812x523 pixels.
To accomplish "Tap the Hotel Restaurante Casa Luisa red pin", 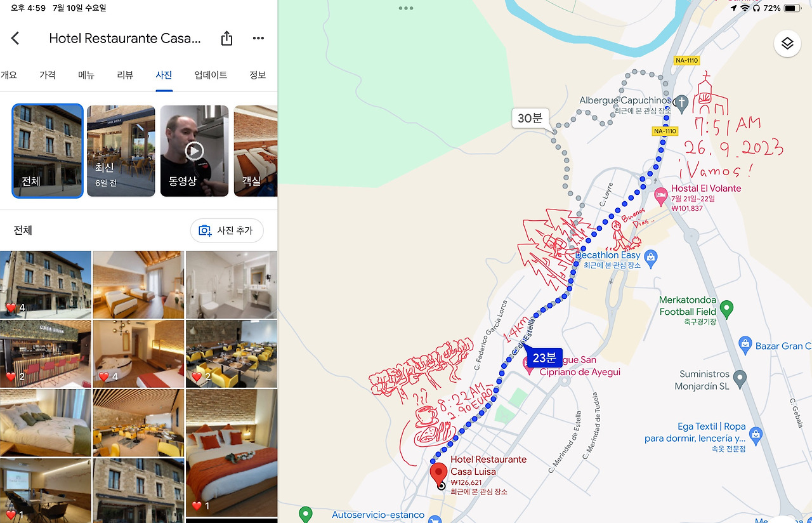I will (439, 475).
